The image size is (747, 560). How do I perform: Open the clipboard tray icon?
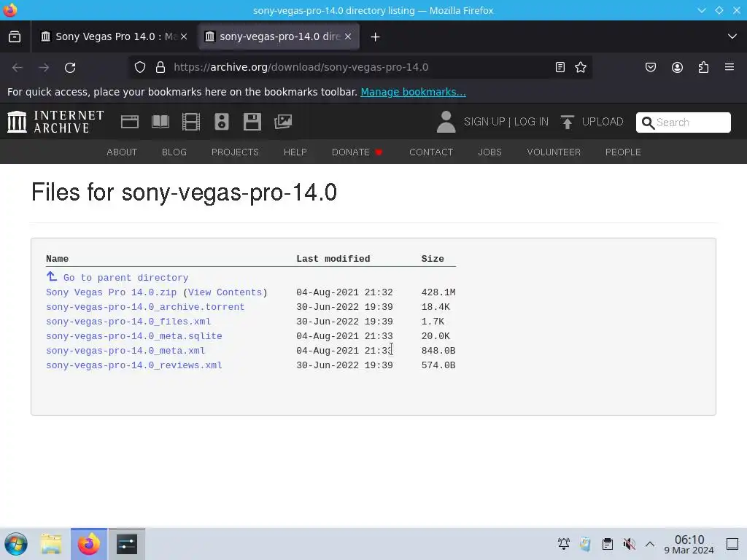click(x=608, y=544)
